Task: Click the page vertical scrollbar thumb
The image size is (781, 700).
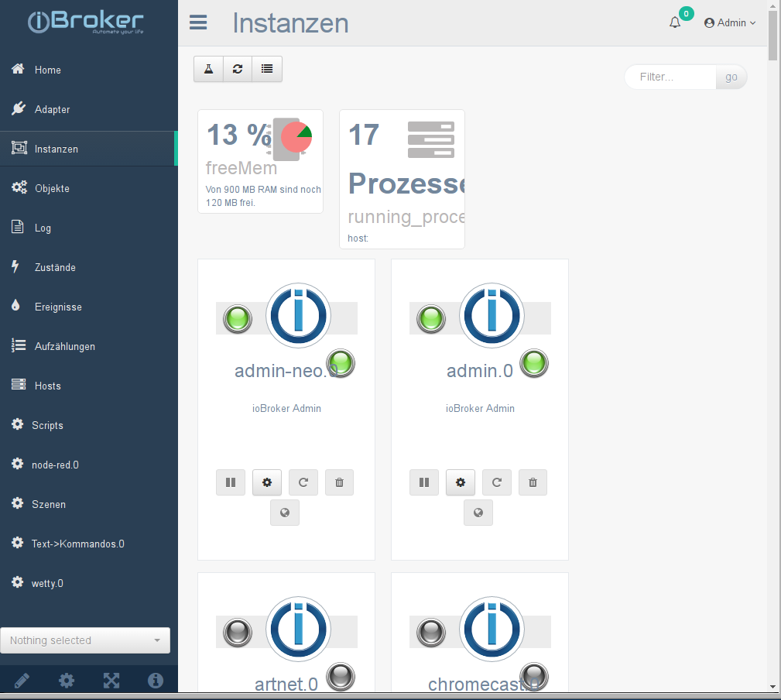Action: tap(772, 35)
